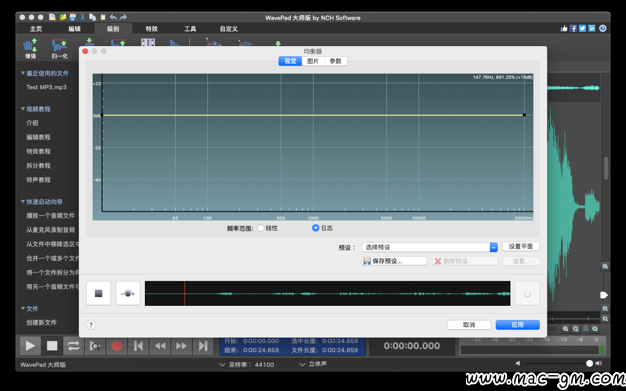The image size is (626, 391).
Task: Switch to the 图片 tab in equalizer
Action: point(313,61)
